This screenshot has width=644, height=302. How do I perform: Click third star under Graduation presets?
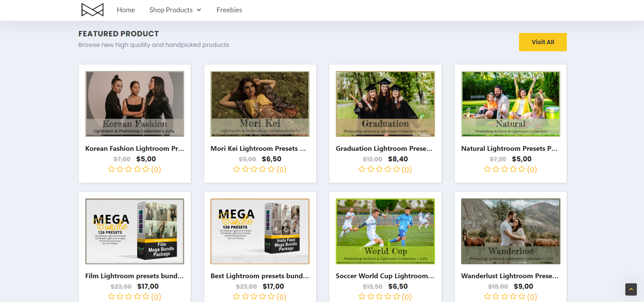pos(379,169)
